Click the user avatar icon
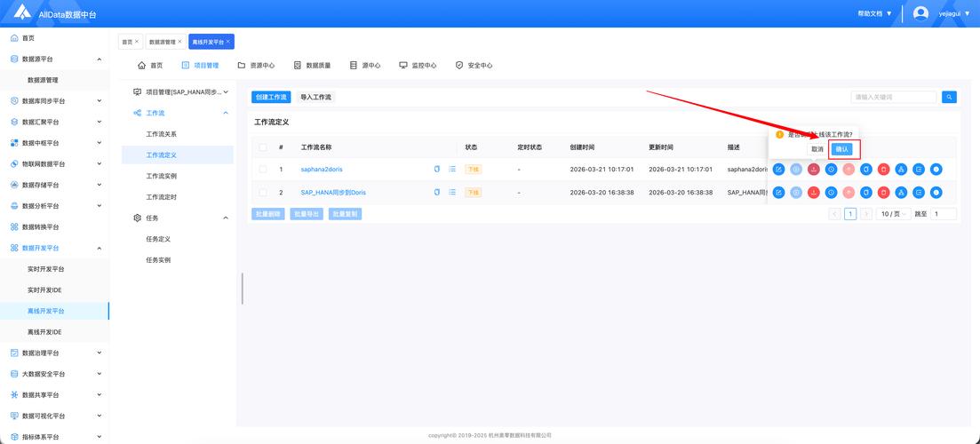Screen dimensions: 980x444 click(920, 13)
